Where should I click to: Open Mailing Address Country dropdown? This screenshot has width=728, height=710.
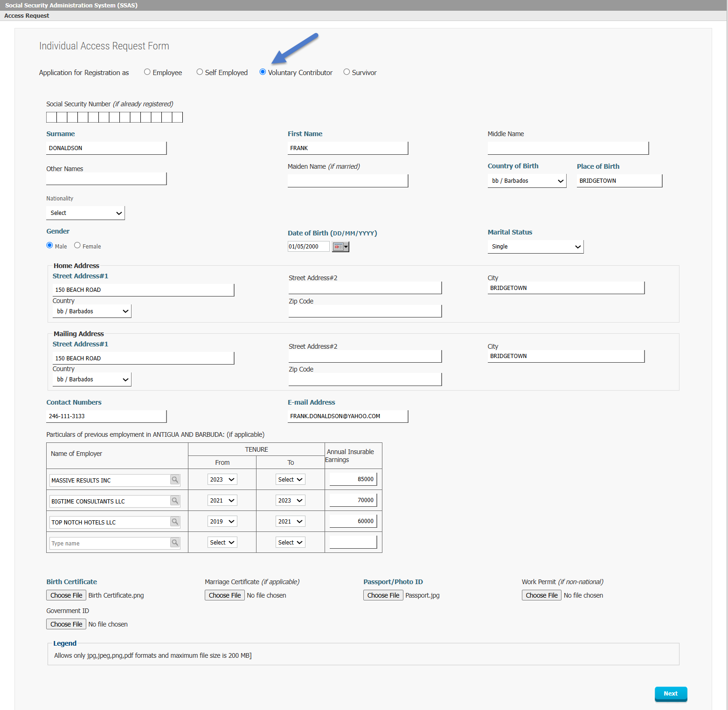(x=92, y=379)
